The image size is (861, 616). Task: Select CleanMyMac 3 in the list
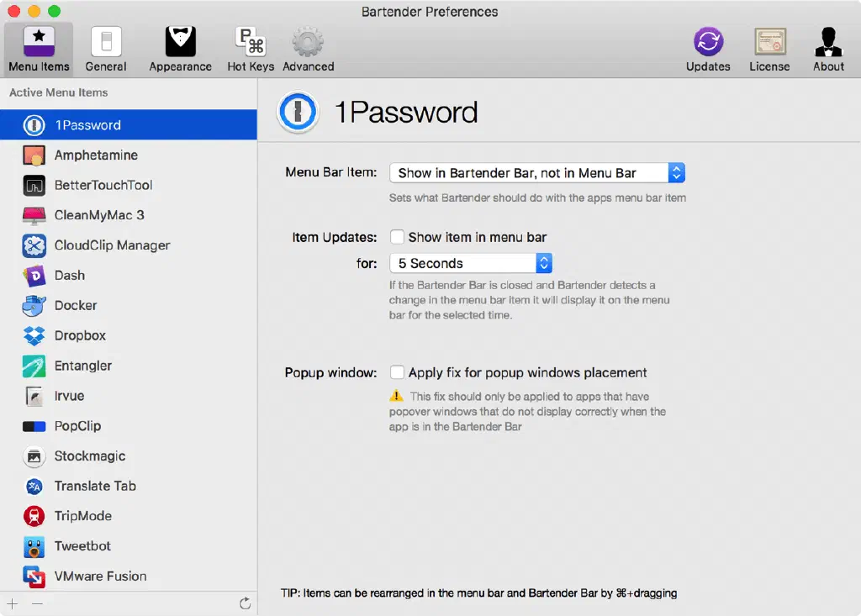(x=99, y=215)
